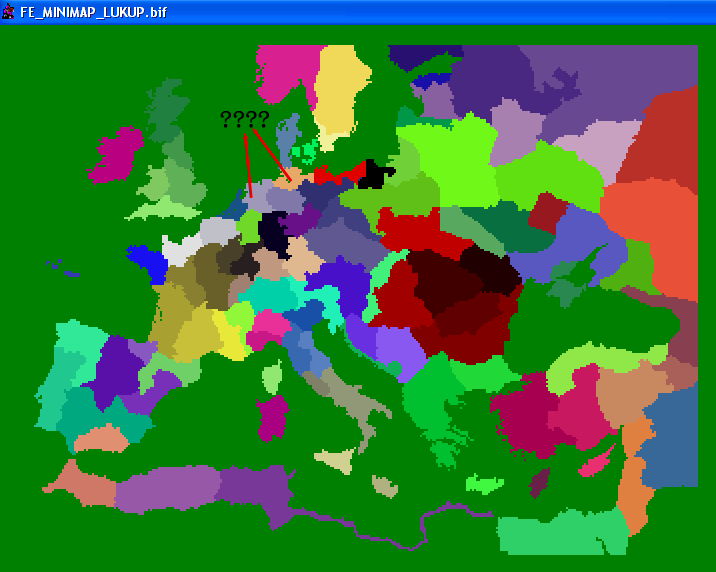
Task: Click the small dark red region inside Ukraine
Action: (547, 213)
